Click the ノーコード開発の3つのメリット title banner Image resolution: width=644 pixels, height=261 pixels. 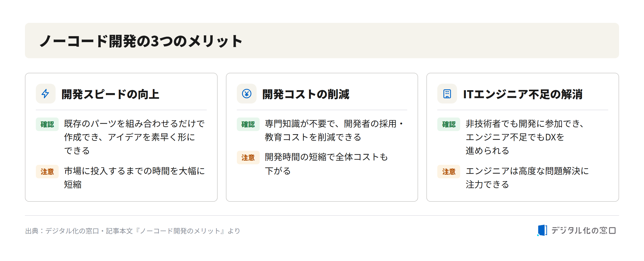322,41
